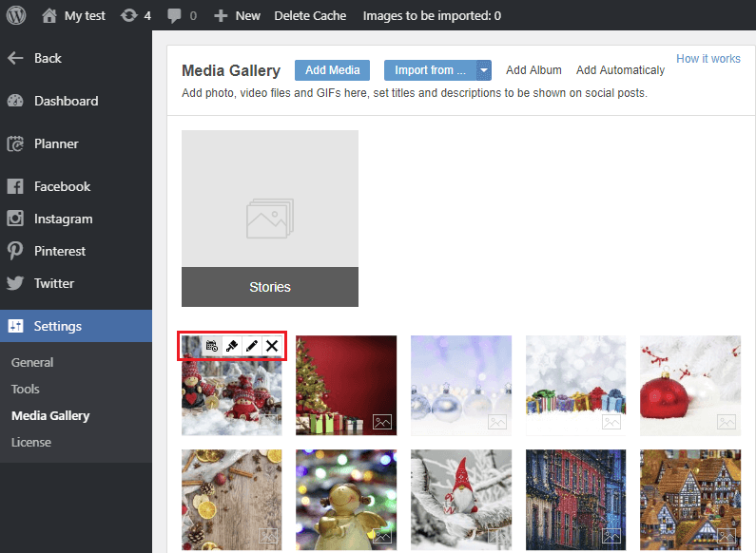Screen dimensions: 756x553
Task: Open License submenu item
Action: [x=31, y=442]
